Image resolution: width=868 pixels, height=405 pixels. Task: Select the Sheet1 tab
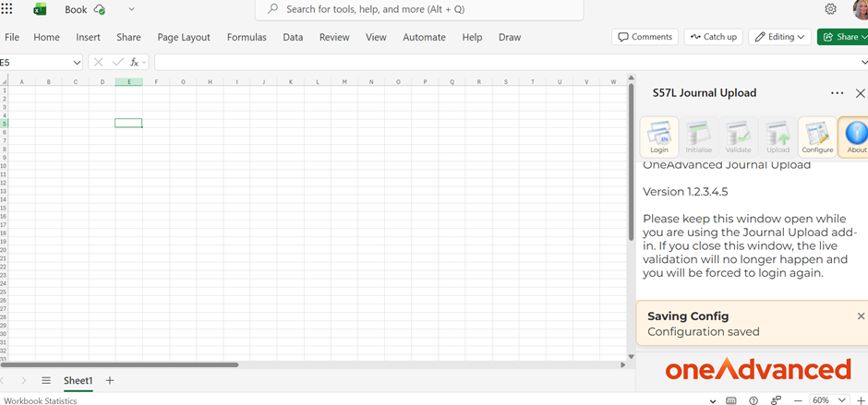click(78, 381)
